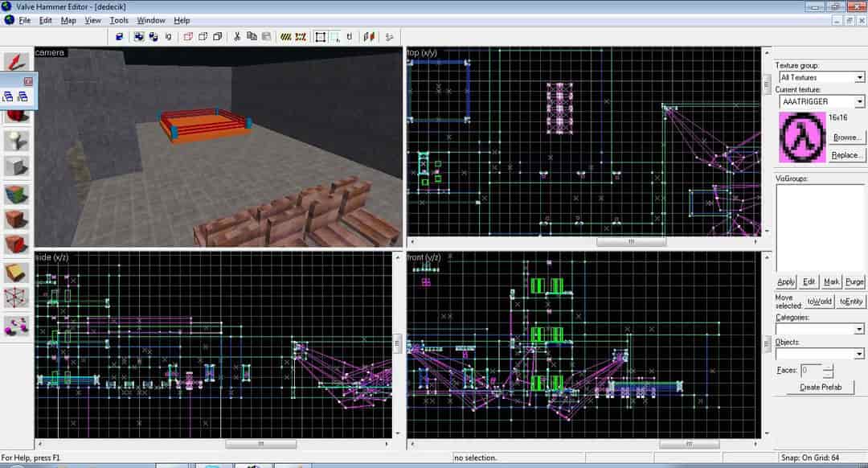Click inside the Faces number field
868x468 pixels.
[812, 370]
